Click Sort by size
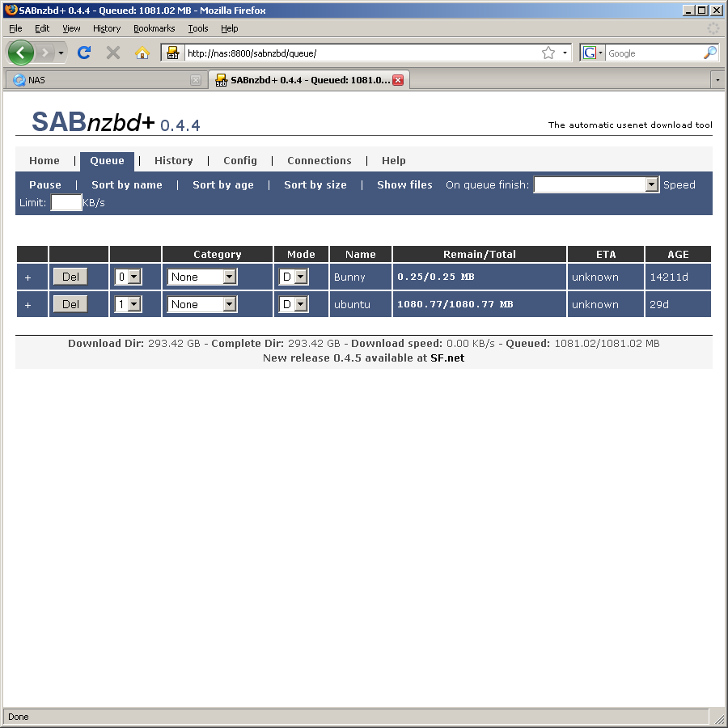 tap(315, 184)
